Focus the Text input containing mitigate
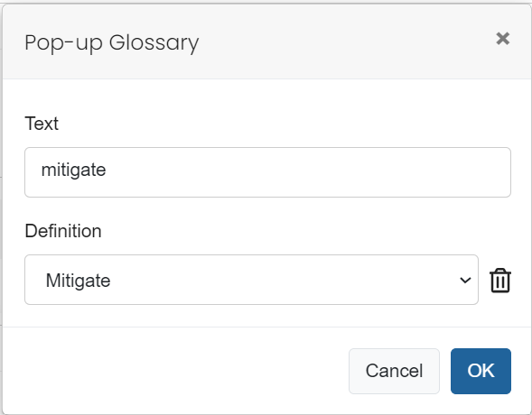 pos(267,172)
